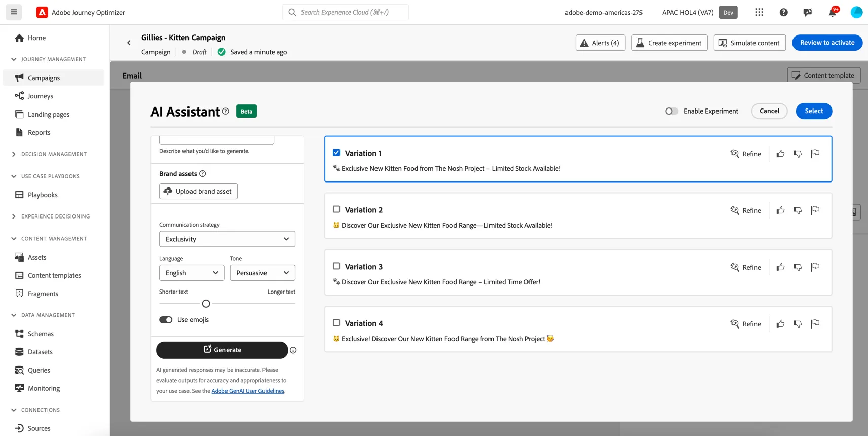This screenshot has width=868, height=436.
Task: Click the text length slider handle
Action: tap(206, 304)
